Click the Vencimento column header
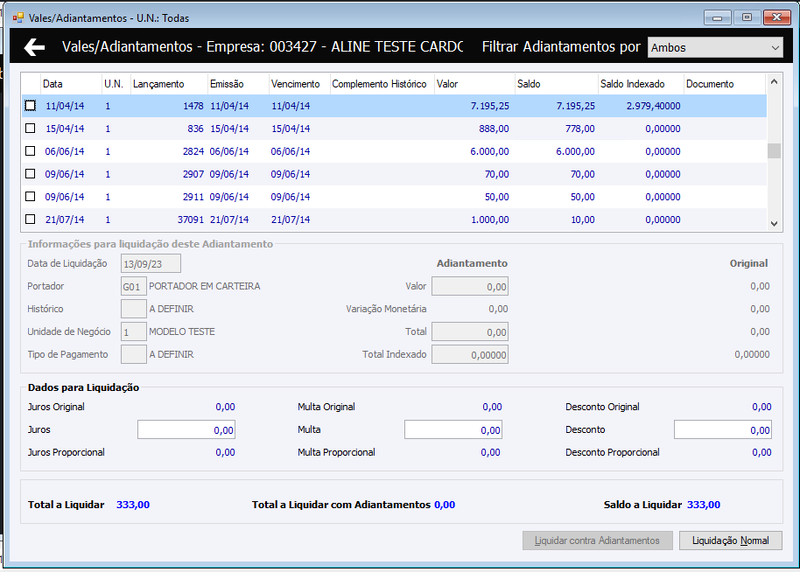This screenshot has width=800, height=572. tap(295, 84)
